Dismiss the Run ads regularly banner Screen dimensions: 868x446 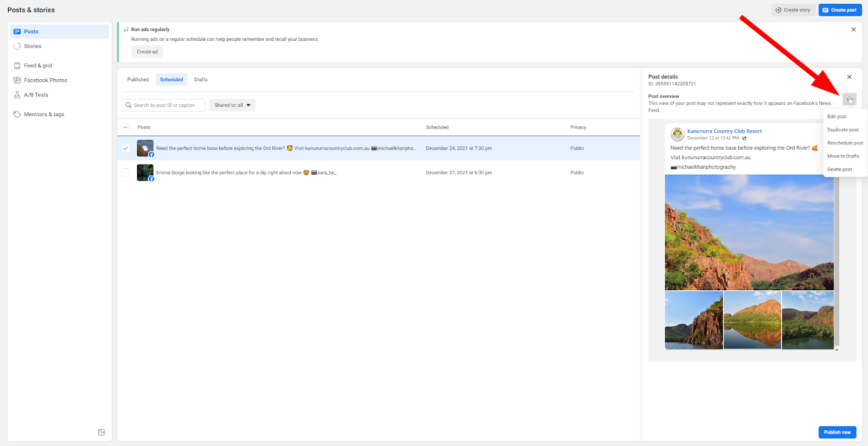click(x=853, y=30)
